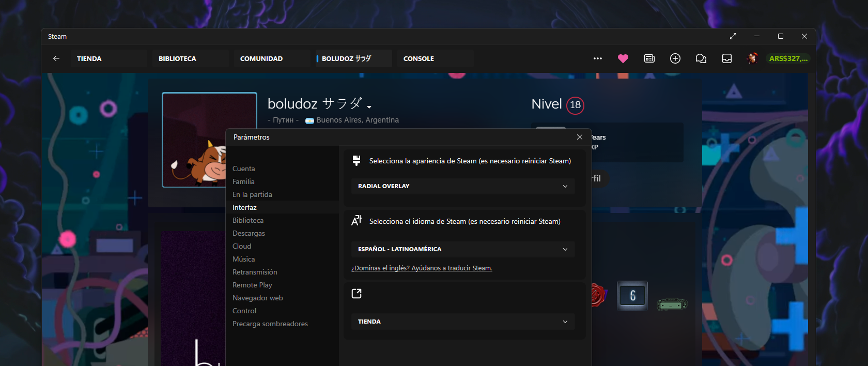The width and height of the screenshot is (868, 366).
Task: Go back with the left arrow icon
Action: click(56, 58)
